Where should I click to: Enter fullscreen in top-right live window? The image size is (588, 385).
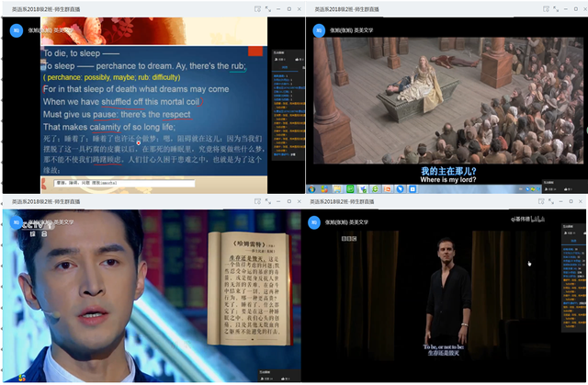(x=556, y=9)
